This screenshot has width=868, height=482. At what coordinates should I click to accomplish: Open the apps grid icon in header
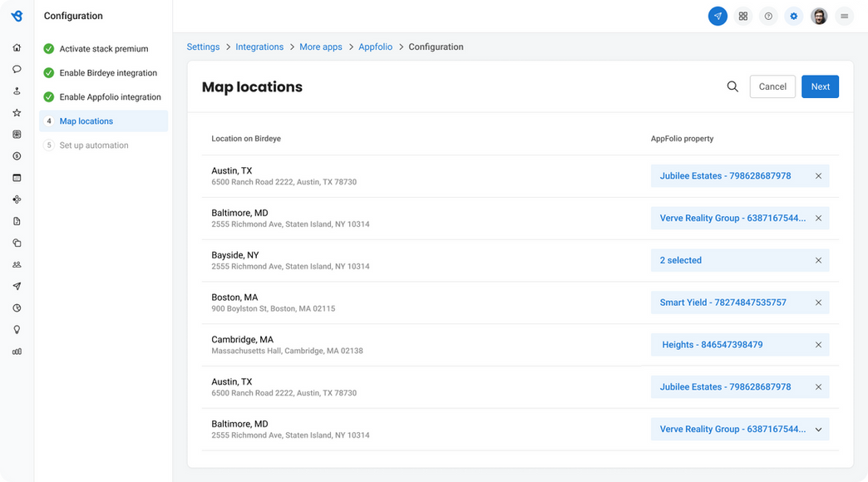tap(743, 16)
